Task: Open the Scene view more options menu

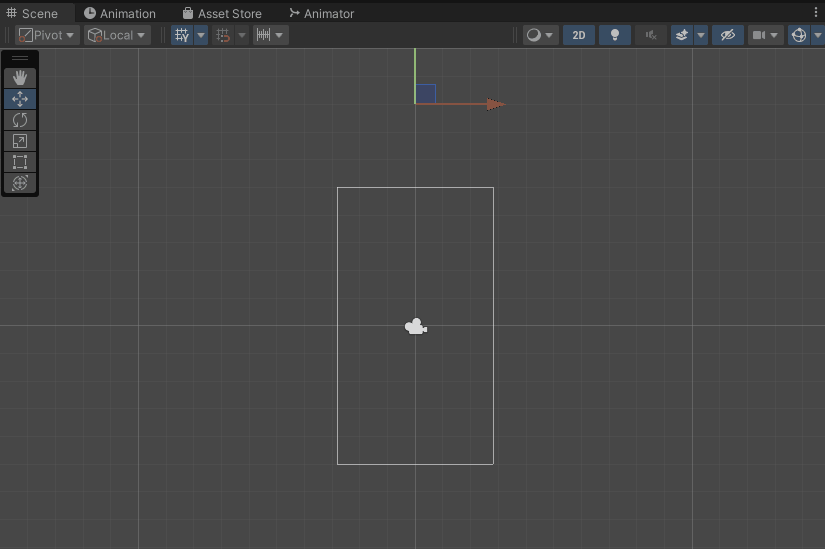Action: click(x=816, y=13)
